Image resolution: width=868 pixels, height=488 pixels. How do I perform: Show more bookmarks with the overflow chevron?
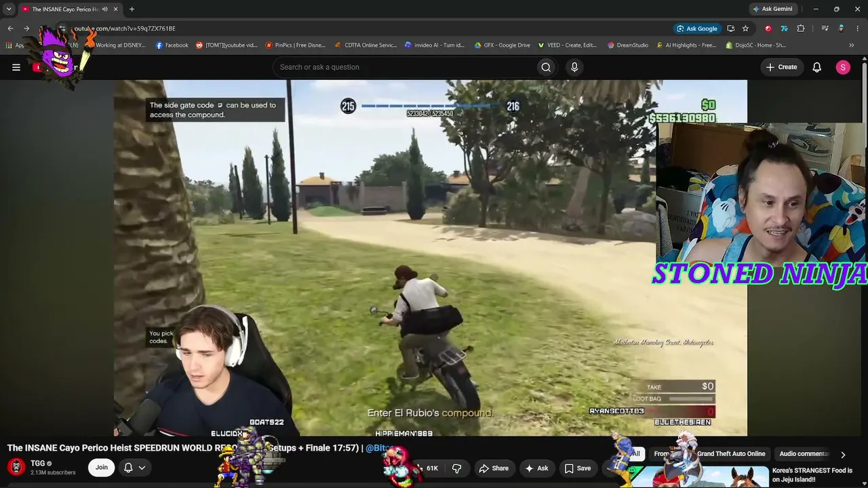[x=852, y=45]
